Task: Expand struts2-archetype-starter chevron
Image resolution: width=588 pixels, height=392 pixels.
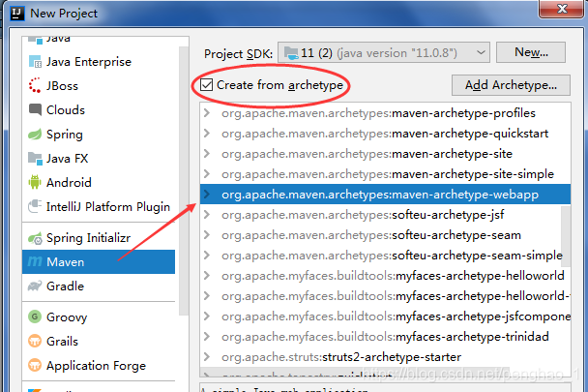Action: pos(206,357)
